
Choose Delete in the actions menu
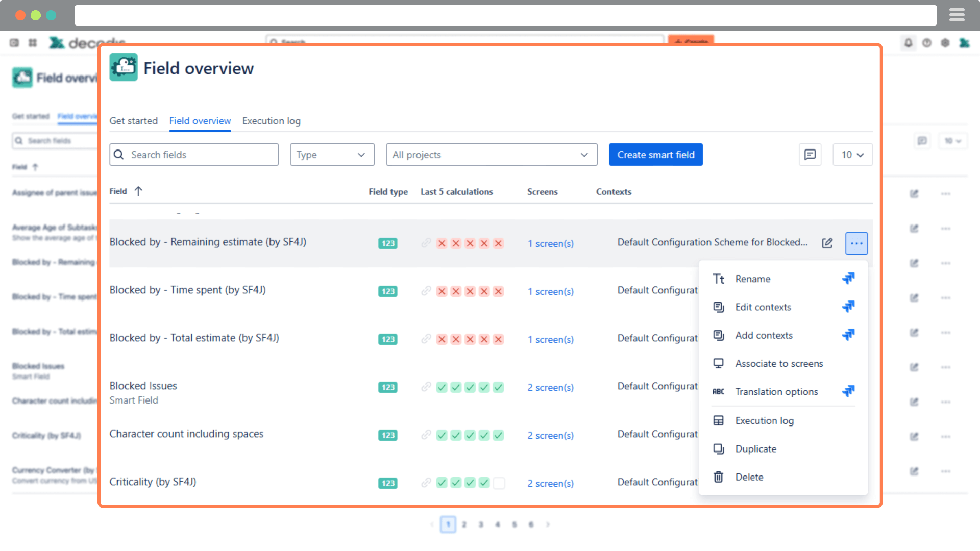coord(749,477)
